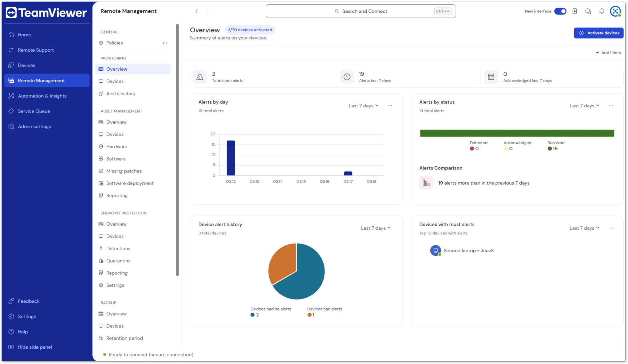The height and width of the screenshot is (364, 628).
Task: Click the Search and Connect field
Action: point(361,11)
